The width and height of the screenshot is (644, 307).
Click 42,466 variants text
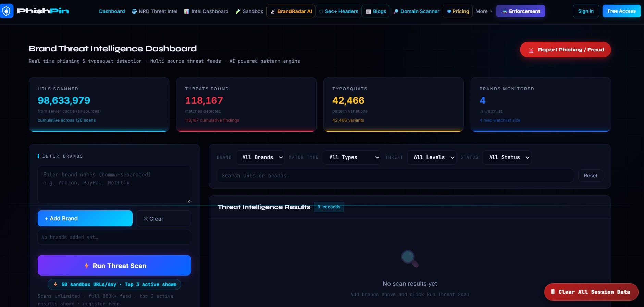[x=348, y=120]
